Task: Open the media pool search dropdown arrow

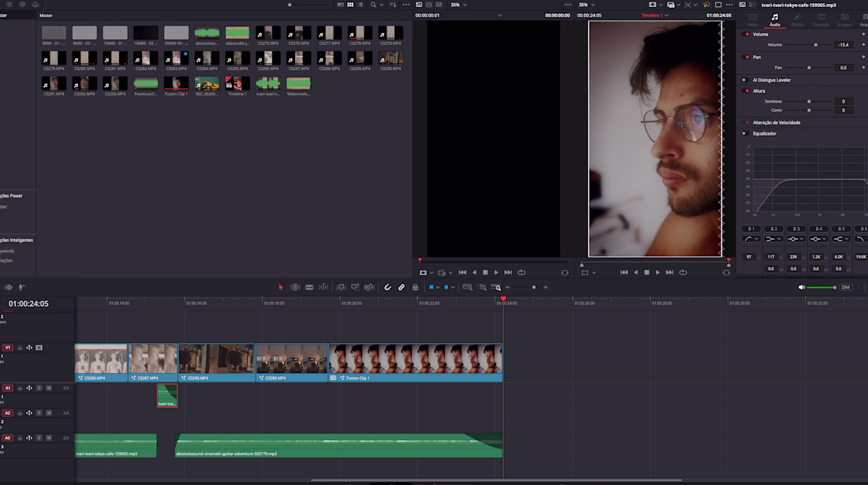Action: point(381,5)
